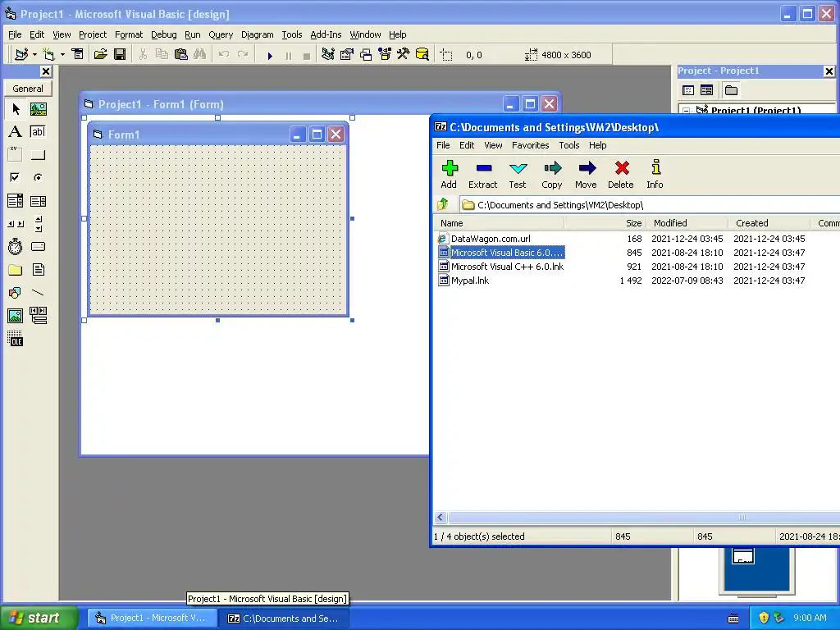The width and height of the screenshot is (840, 630).
Task: Open the dropdown arrow beside Add Project icon
Action: pos(34,55)
